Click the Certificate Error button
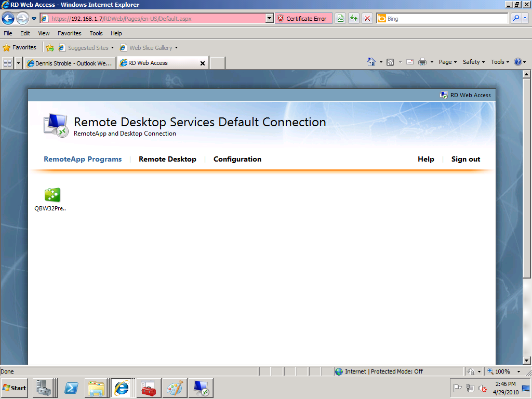Screen dimensions: 532x399 click(303, 18)
